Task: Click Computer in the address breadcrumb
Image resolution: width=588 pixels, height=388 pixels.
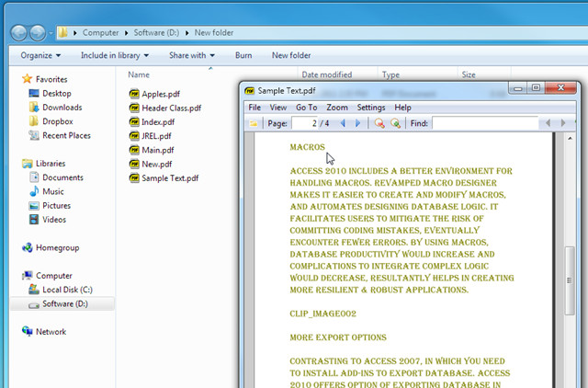Action: click(x=100, y=33)
